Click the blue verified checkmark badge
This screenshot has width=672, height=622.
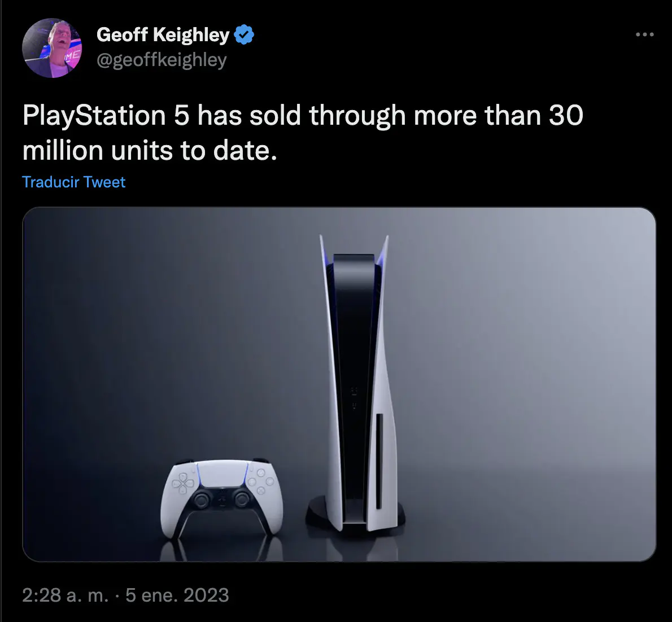245,34
